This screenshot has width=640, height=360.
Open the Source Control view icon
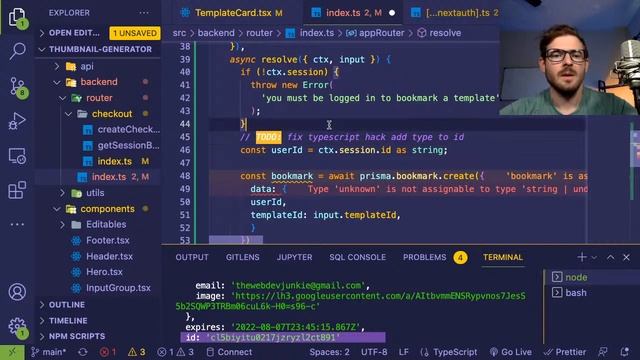[x=17, y=86]
